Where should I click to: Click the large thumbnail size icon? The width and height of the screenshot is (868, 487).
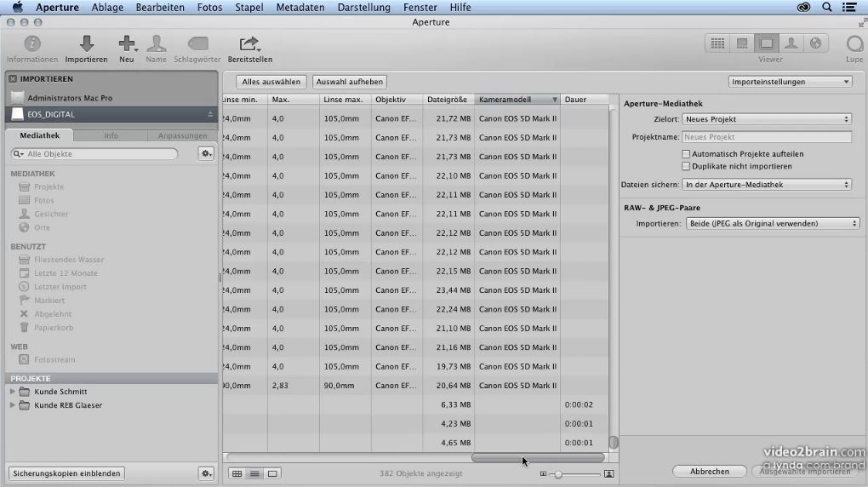[x=609, y=473]
